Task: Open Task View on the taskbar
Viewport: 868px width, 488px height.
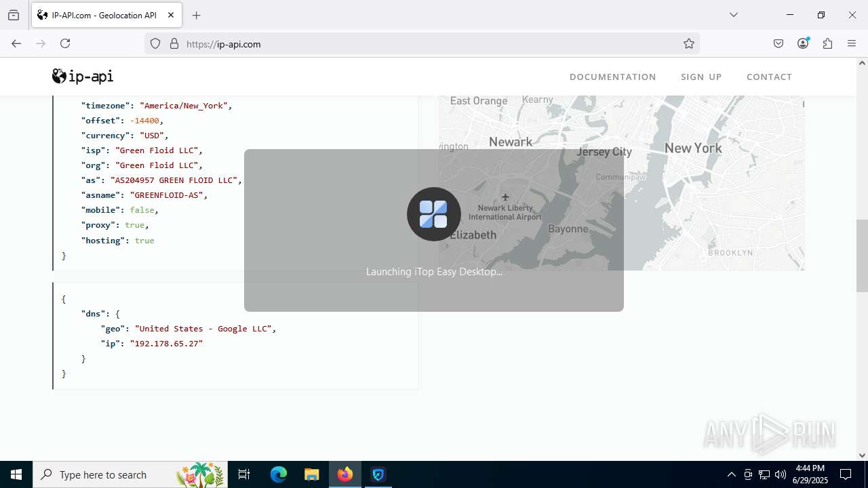Action: (x=244, y=474)
